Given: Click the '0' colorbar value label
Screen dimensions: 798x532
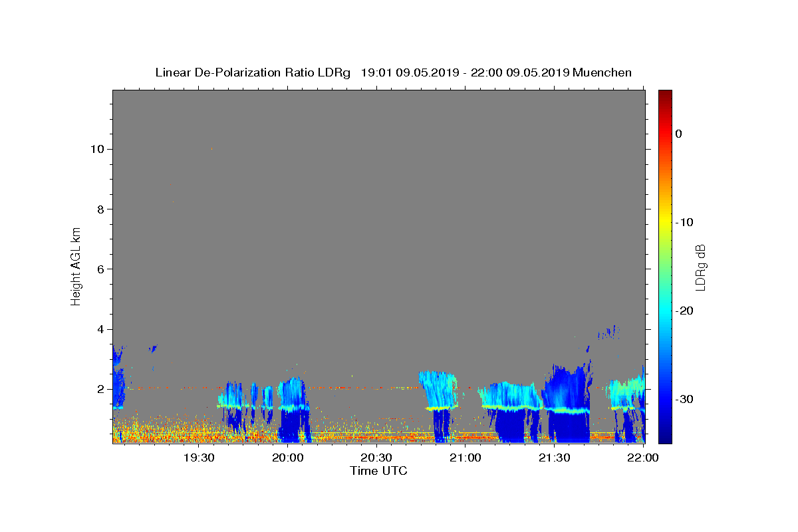Looking at the screenshot, I should click(x=679, y=134).
